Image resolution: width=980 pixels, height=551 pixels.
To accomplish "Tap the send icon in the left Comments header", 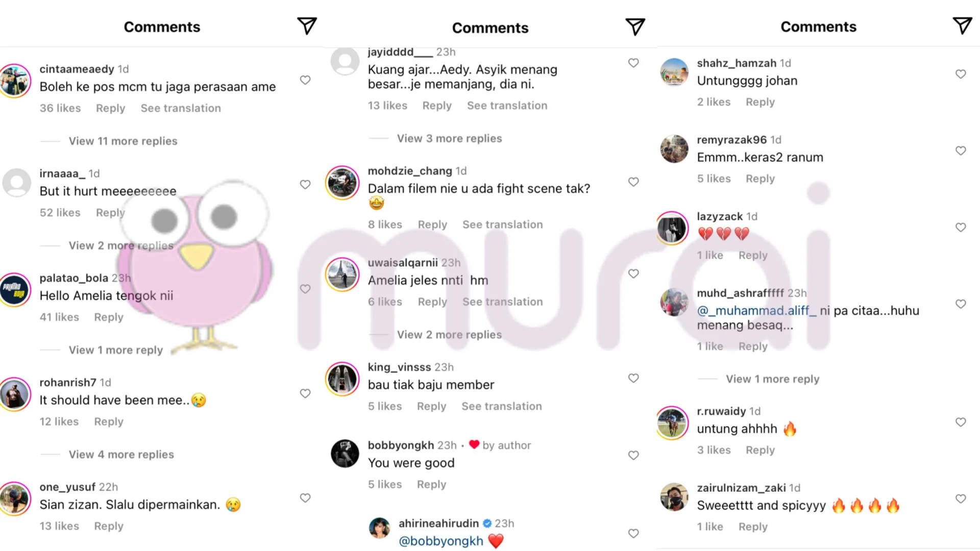I will (307, 26).
